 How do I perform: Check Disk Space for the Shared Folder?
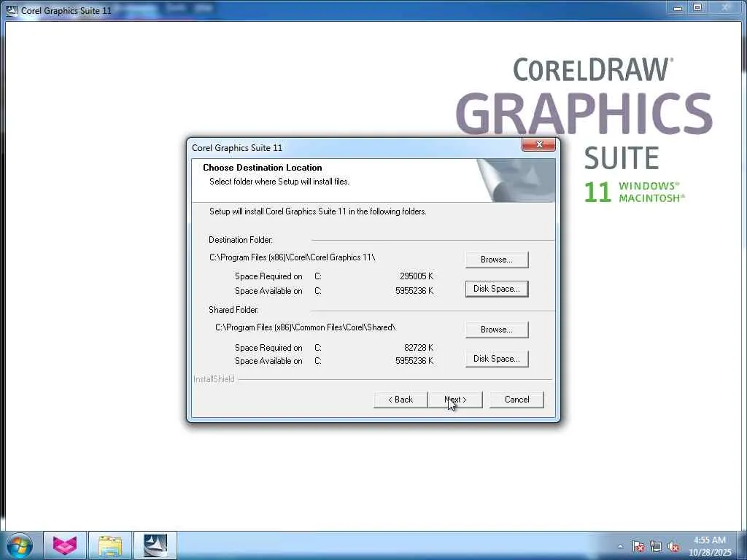click(x=497, y=359)
